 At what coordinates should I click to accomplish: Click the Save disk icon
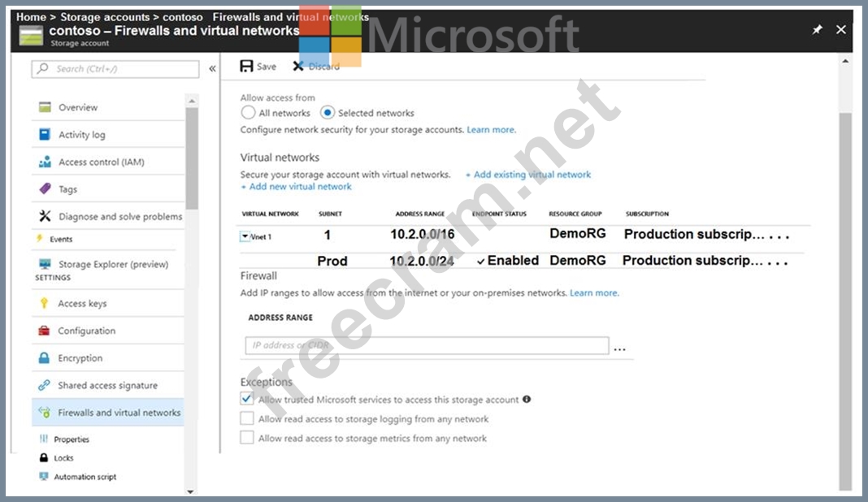[246, 67]
